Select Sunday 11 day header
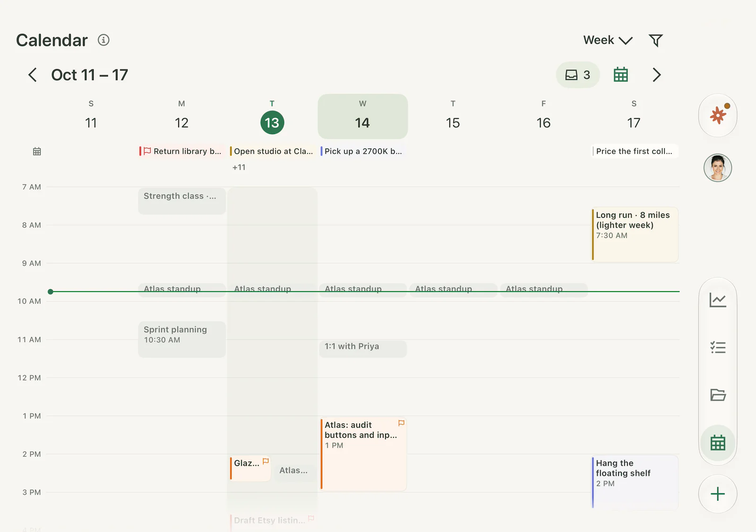This screenshot has width=756, height=532. [91, 116]
